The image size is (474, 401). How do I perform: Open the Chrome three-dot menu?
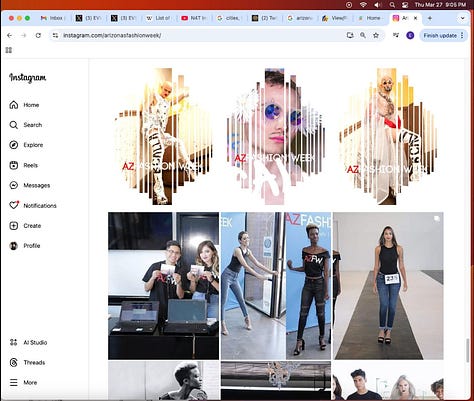pos(462,35)
